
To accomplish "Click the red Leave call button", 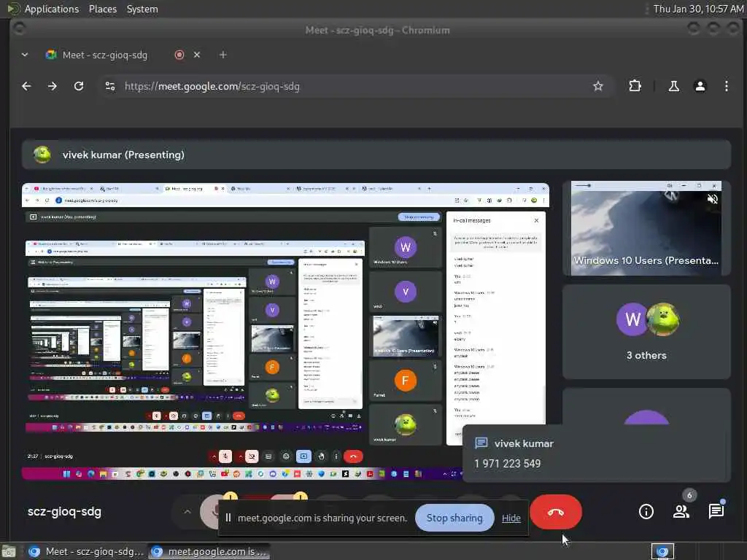I will click(555, 512).
